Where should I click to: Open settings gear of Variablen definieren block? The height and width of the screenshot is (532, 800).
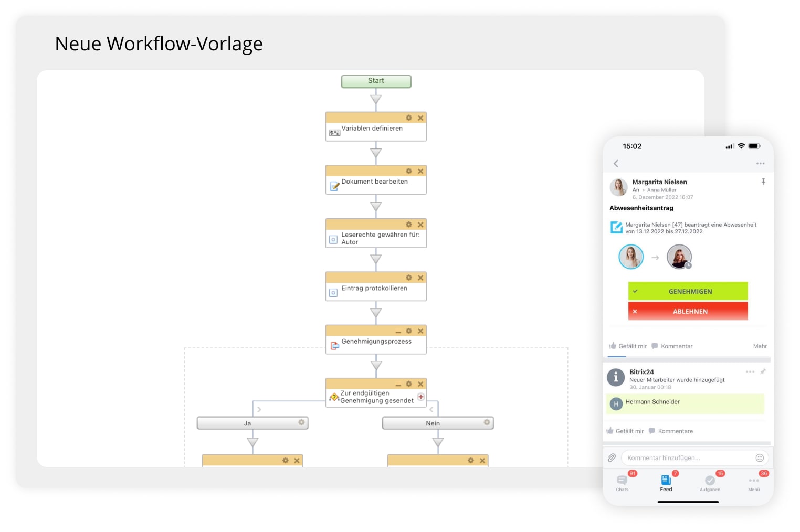point(409,118)
